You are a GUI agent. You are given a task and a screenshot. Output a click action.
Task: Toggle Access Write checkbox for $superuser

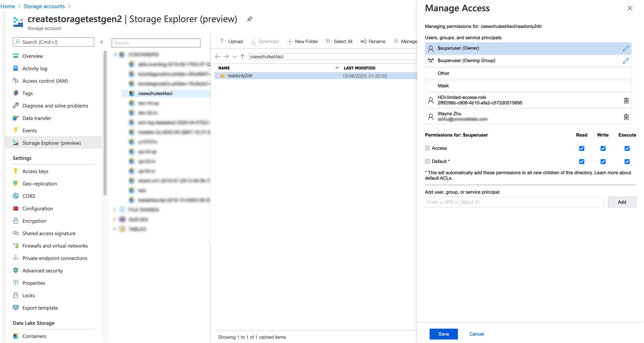pos(603,148)
